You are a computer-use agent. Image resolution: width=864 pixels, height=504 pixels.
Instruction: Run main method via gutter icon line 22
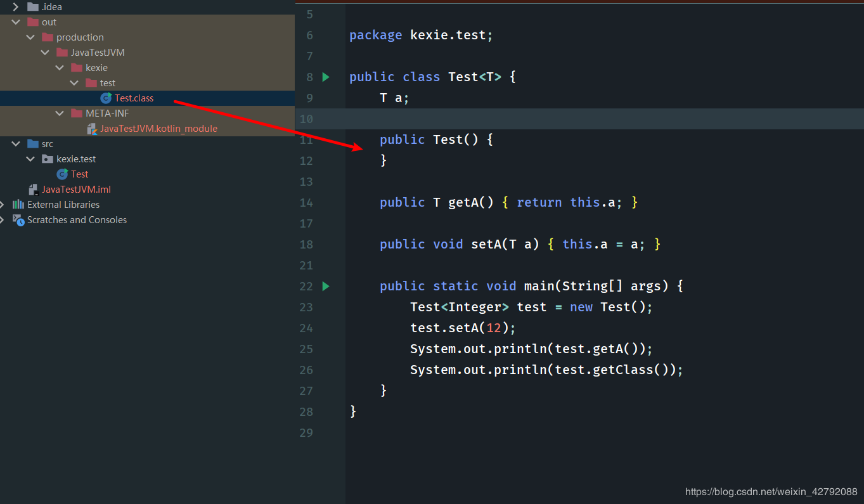(326, 287)
